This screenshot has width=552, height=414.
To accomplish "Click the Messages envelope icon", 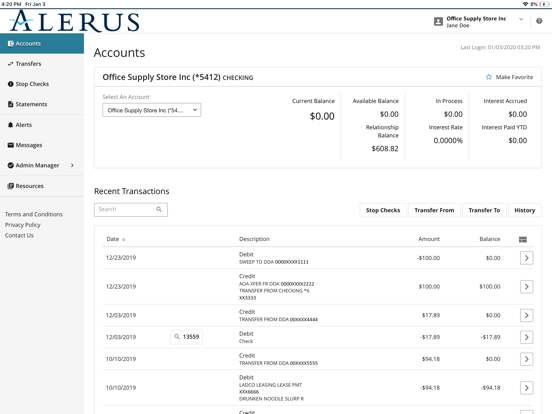I will pos(11,145).
